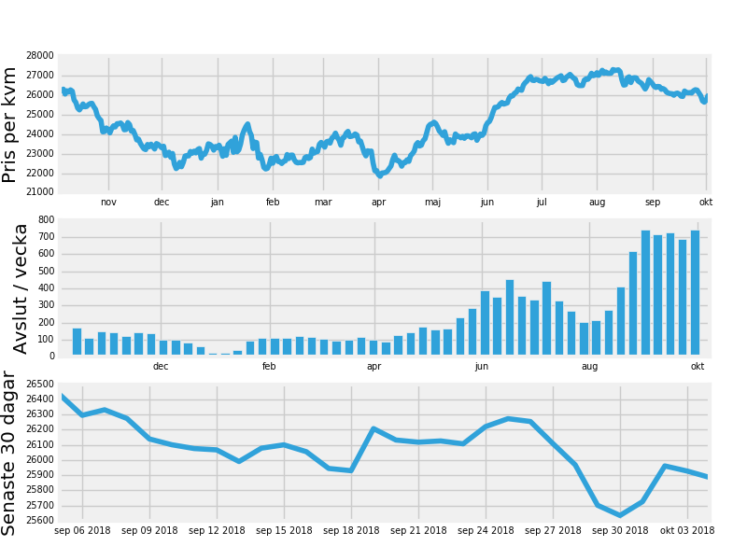Click 'okt' label under the bar chart
Viewport: 747px width, 560px height.
(x=697, y=367)
